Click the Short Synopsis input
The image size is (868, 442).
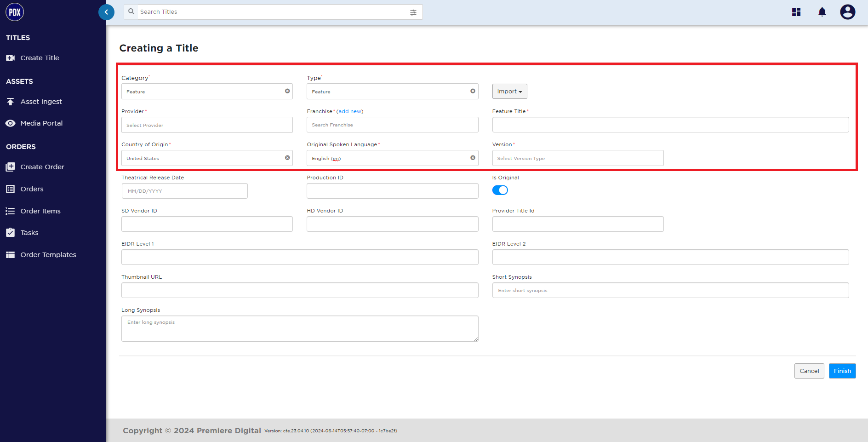[670, 290]
